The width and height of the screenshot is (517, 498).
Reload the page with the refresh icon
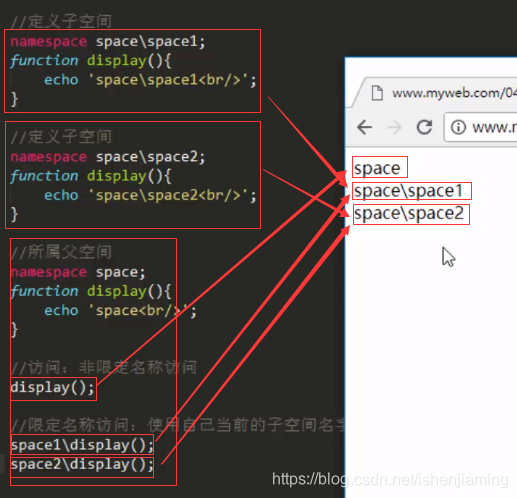point(424,127)
